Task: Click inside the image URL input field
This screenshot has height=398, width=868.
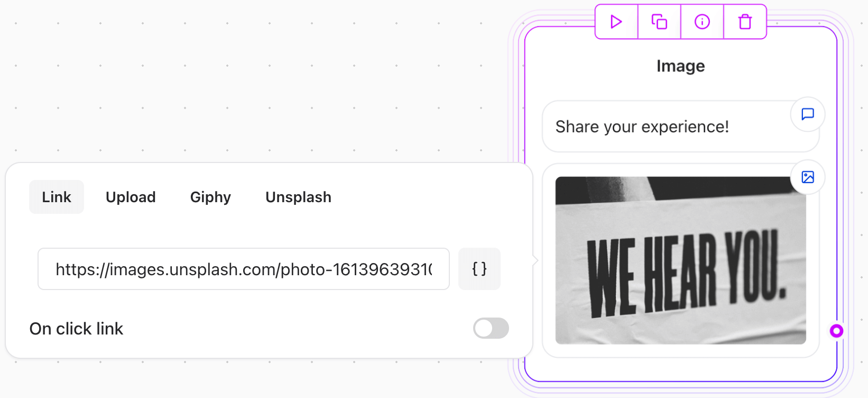Action: 243,269
